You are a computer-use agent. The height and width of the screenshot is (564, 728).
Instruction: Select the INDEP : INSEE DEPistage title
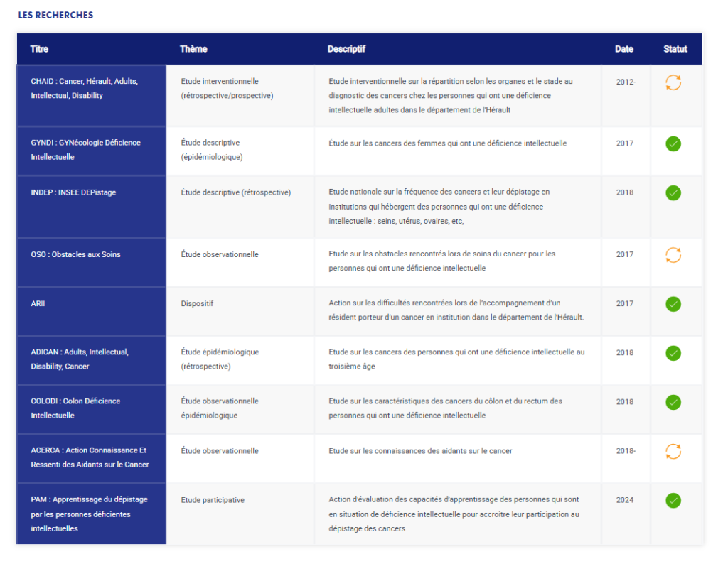[x=73, y=192]
